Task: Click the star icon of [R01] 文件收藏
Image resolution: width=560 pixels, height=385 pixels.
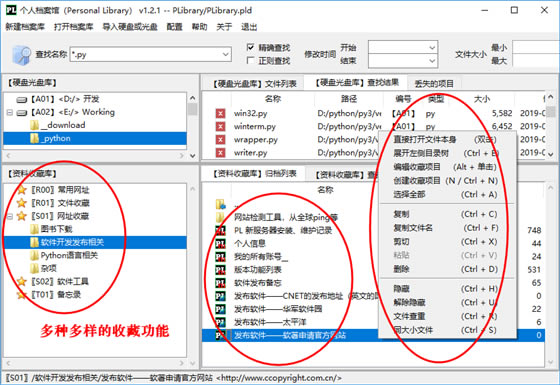Action: point(22,203)
